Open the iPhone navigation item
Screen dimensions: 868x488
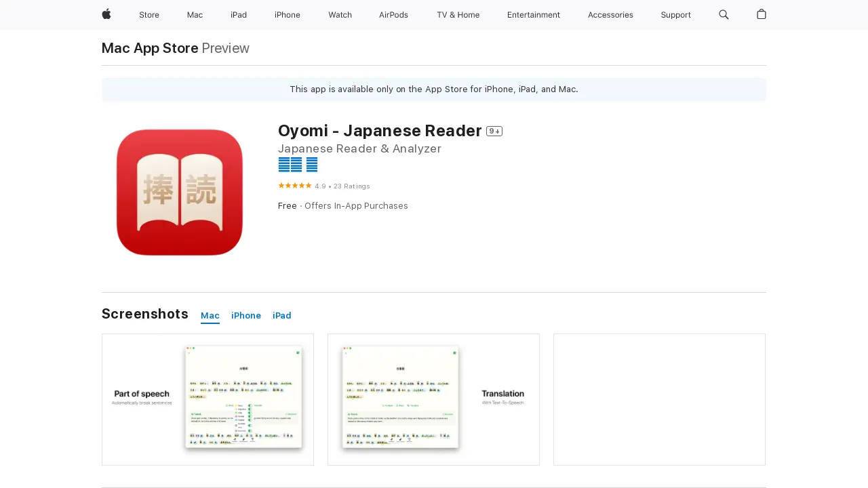[288, 15]
